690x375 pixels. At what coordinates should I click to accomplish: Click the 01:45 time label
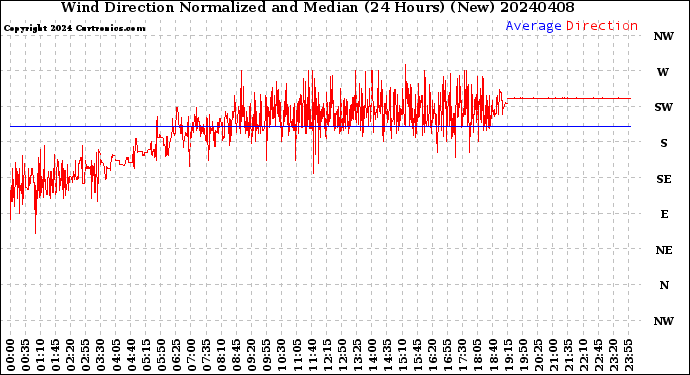point(56,355)
